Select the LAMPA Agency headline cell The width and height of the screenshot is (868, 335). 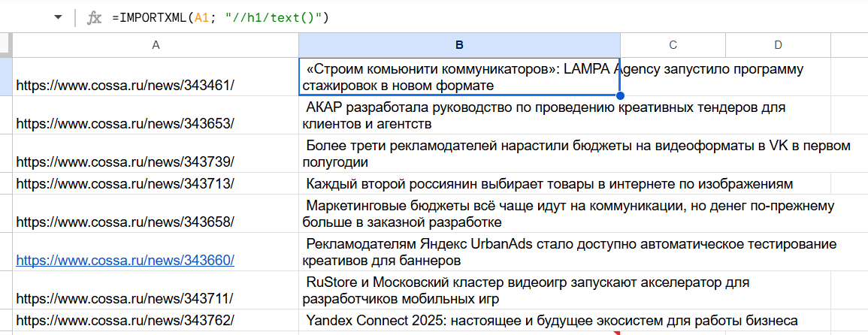459,77
